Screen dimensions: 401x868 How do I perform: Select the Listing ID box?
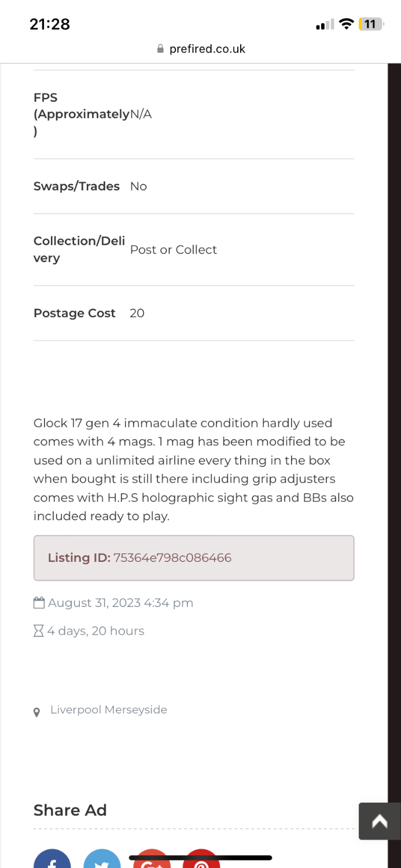tap(194, 558)
